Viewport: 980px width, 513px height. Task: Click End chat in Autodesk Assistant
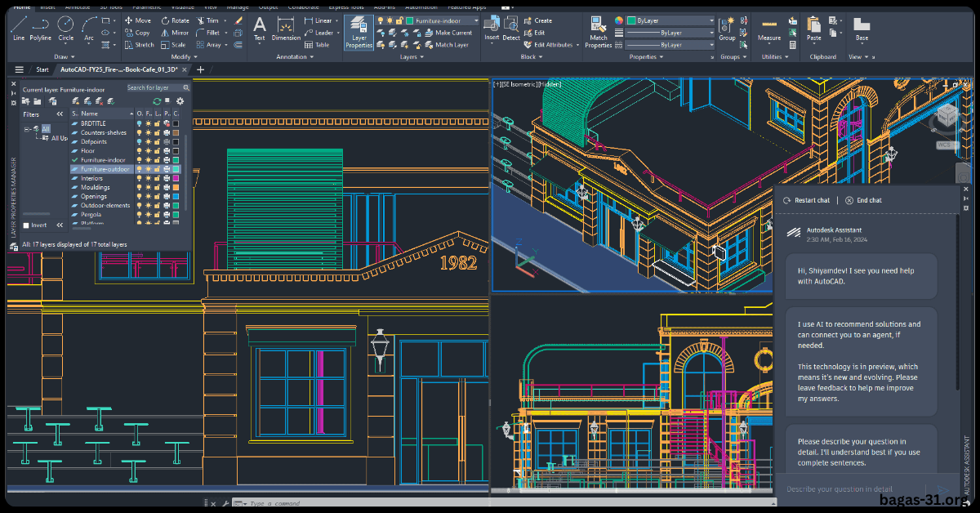pyautogui.click(x=863, y=200)
